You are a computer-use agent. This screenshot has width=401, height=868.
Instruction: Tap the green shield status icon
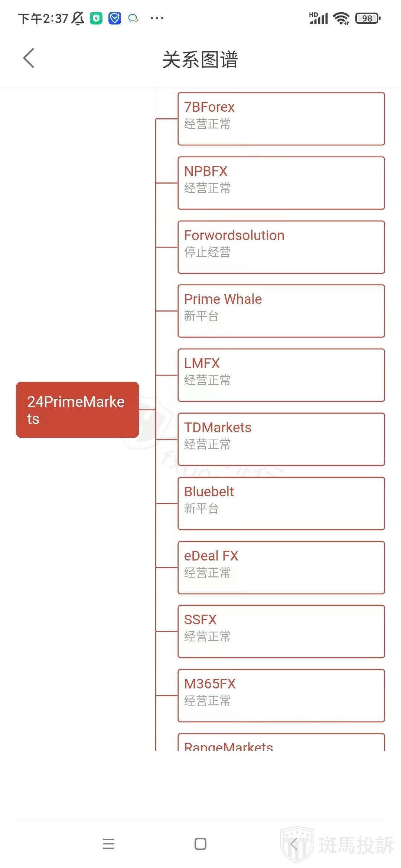click(96, 18)
